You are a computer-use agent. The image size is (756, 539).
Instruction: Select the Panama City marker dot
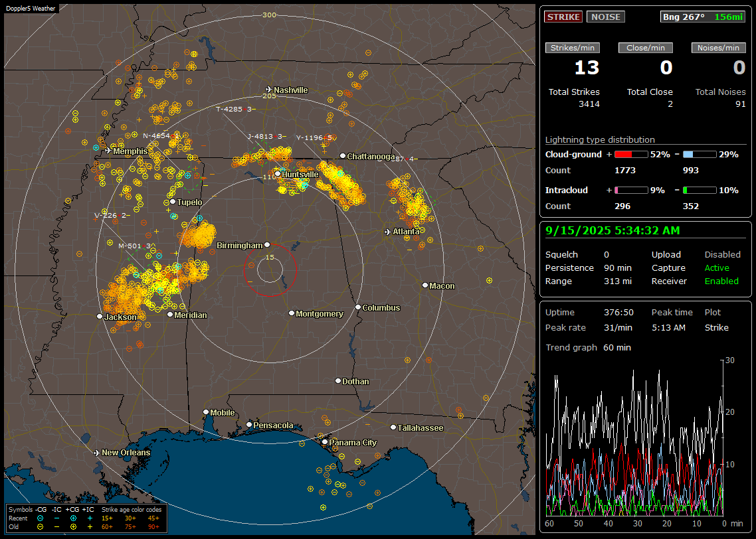coord(325,441)
